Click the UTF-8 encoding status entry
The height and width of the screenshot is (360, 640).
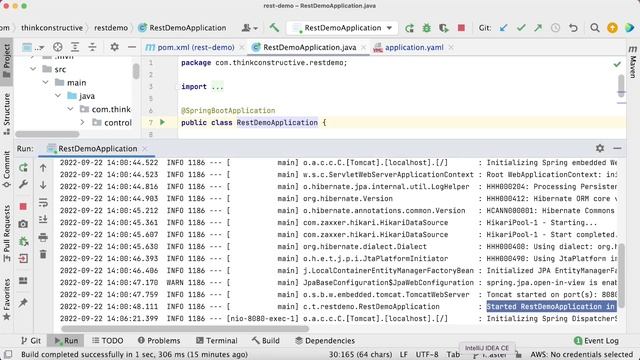tap(427, 354)
